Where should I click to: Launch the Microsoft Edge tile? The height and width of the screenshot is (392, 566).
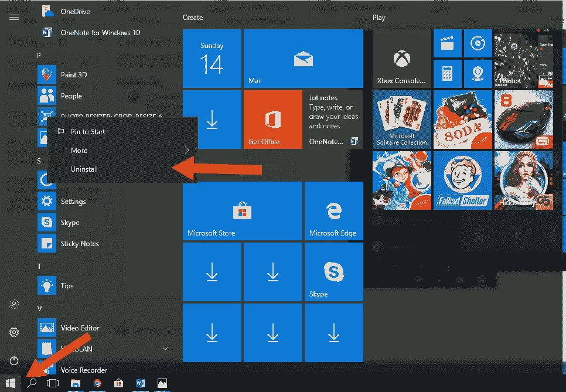click(x=334, y=211)
